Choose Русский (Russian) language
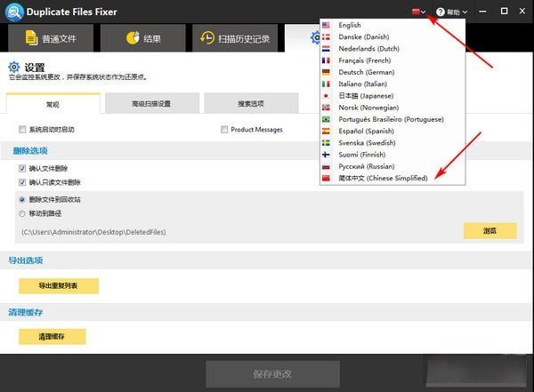Screen dimensions: 534x392 coord(392,166)
